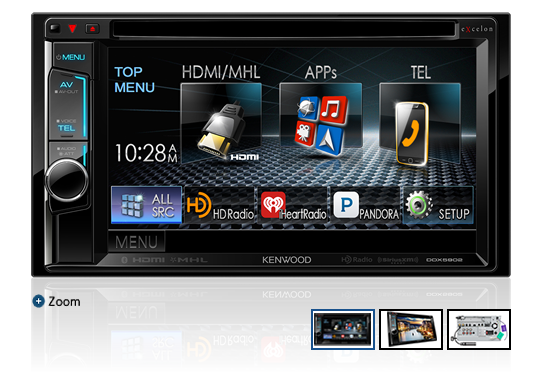Open the TEL phone tile
The image size is (538, 380).
point(420,123)
